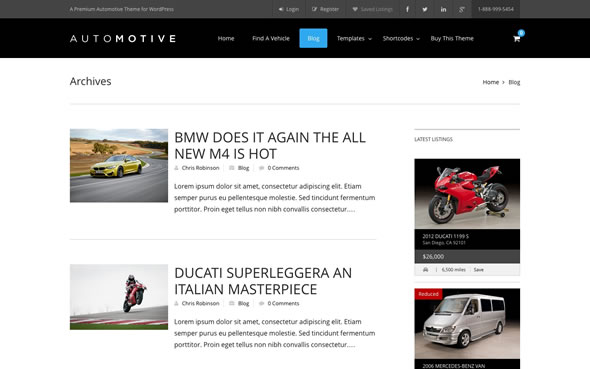This screenshot has width=590, height=369.
Task: Click the Blog breadcrumb link
Action: [x=514, y=82]
